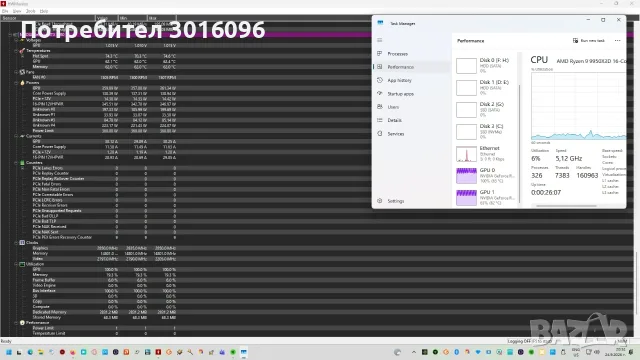
Task: Collapse the Fans tree node
Action: (16, 72)
